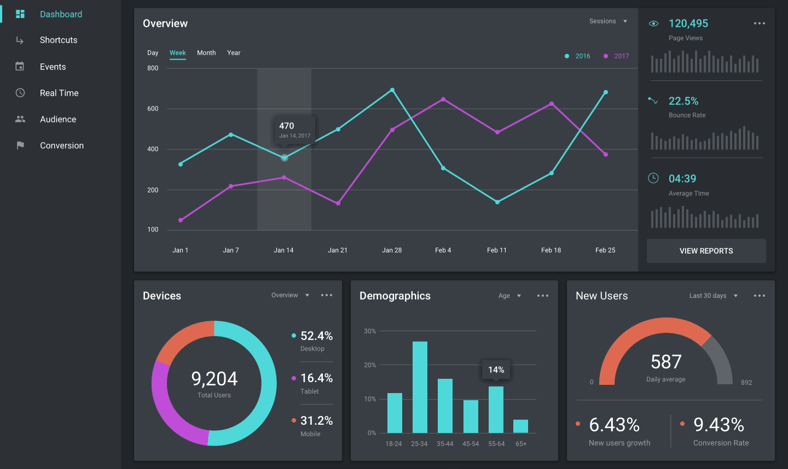
Task: Open the Sessions dropdown
Action: coord(608,21)
